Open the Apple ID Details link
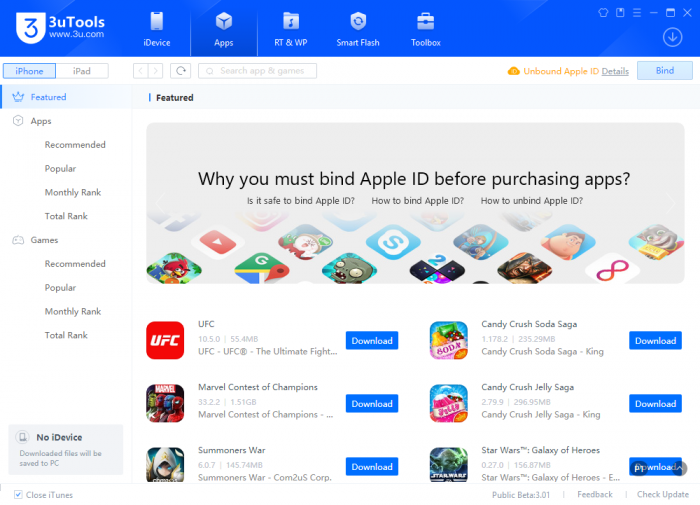Image resolution: width=700 pixels, height=505 pixels. (x=615, y=71)
